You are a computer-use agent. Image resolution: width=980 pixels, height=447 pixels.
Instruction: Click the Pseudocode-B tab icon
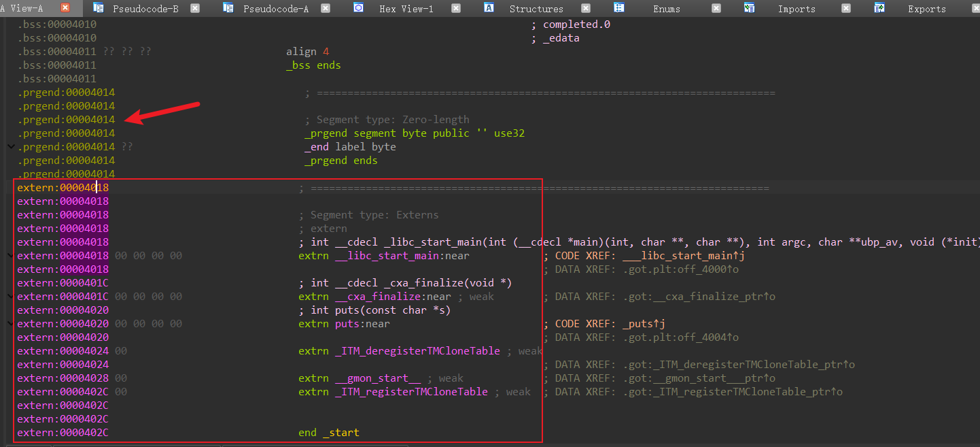pyautogui.click(x=99, y=8)
